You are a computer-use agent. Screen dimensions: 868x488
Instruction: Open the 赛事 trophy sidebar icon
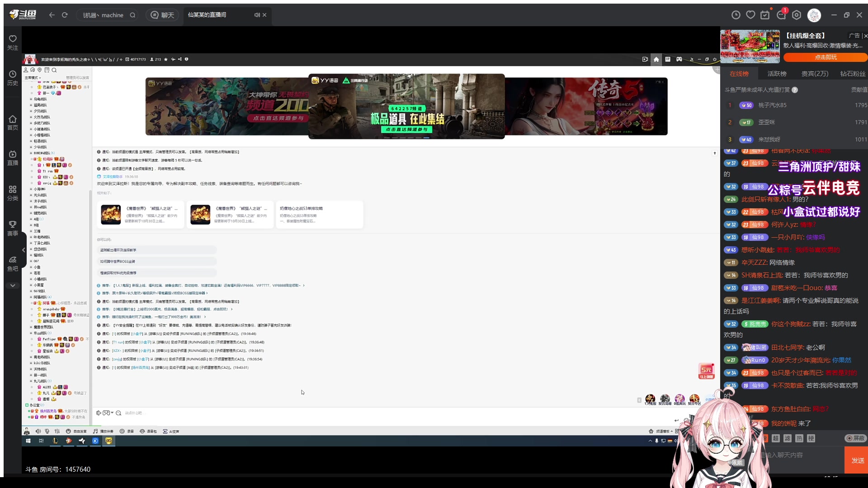13,228
